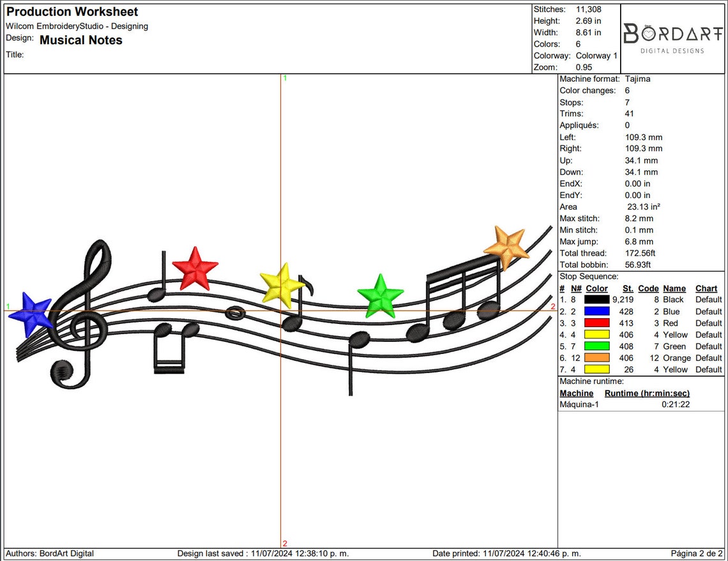This screenshot has height=561, width=728.
Task: Click the max jump value 6.8 mm
Action: [639, 242]
